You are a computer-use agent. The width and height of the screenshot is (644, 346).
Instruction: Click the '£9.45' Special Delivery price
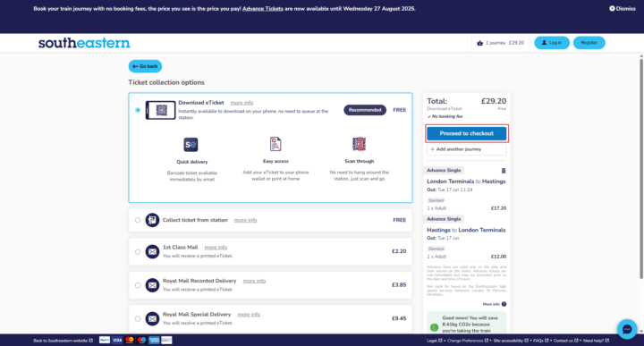[399, 318]
